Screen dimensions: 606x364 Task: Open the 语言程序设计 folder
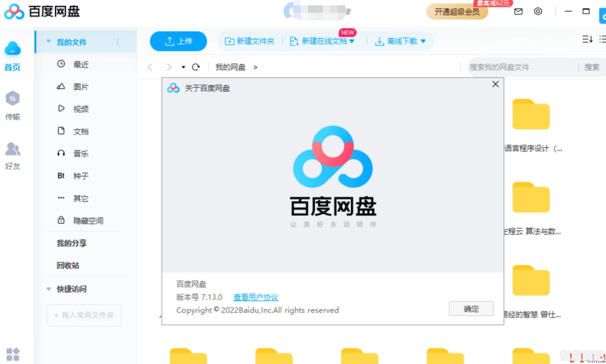coord(531,114)
